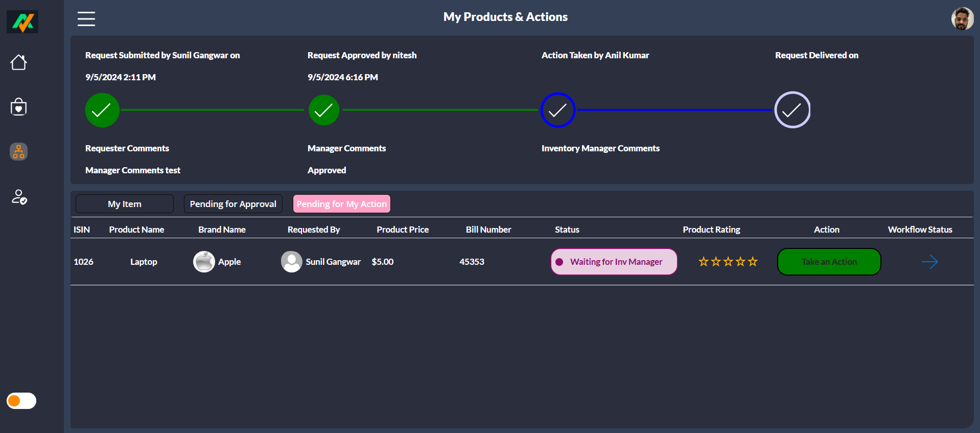Click Sunil Gangwar's avatar icon

pos(292,262)
